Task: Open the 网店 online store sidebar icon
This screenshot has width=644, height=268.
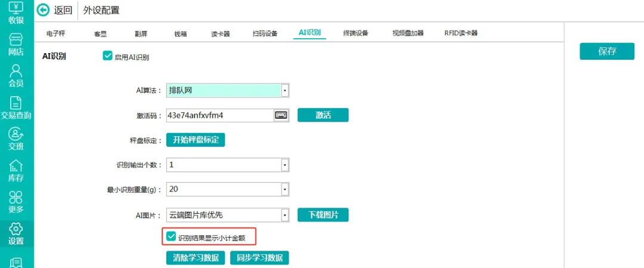Action: coord(16,45)
